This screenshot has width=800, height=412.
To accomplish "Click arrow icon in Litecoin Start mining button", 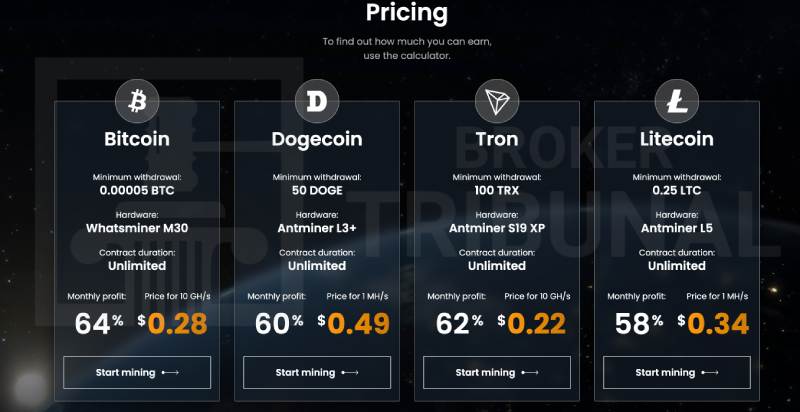I will click(x=710, y=373).
